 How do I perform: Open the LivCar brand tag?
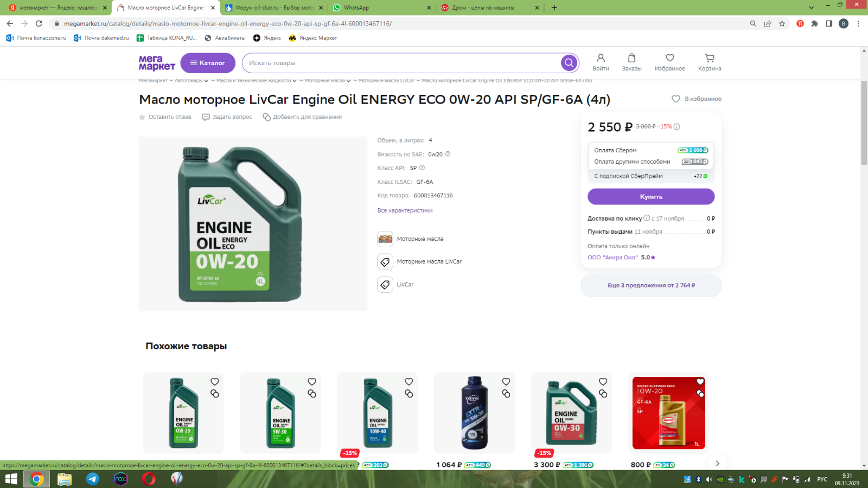coord(395,284)
